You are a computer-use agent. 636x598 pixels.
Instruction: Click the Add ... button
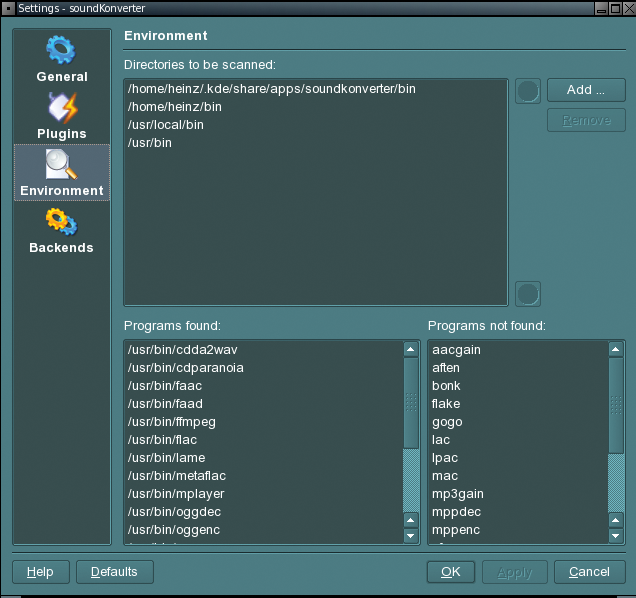(x=586, y=90)
